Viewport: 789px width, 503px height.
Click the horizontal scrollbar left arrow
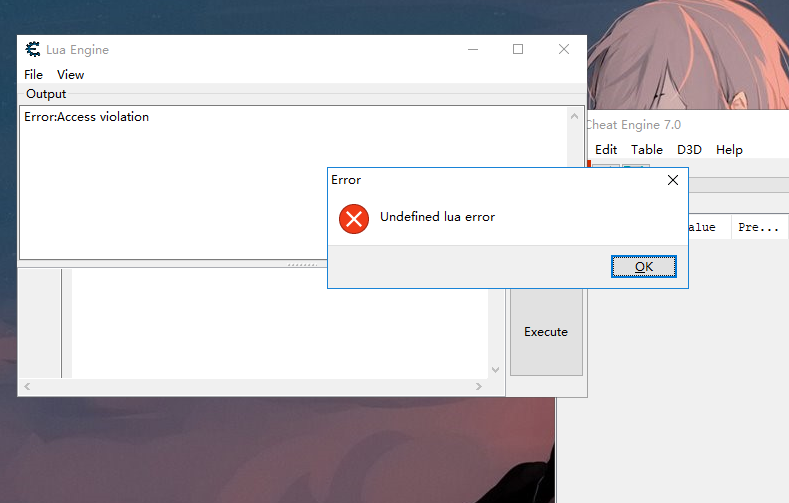[27, 386]
